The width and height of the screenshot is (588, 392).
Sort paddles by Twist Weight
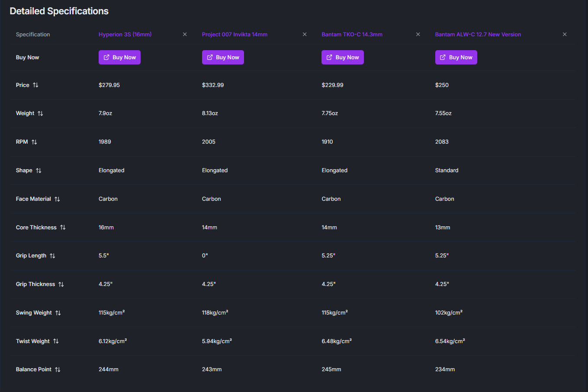click(x=56, y=341)
